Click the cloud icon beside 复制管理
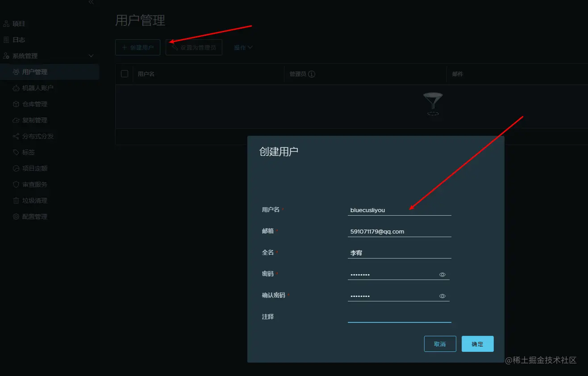The width and height of the screenshot is (588, 376). pos(16,120)
